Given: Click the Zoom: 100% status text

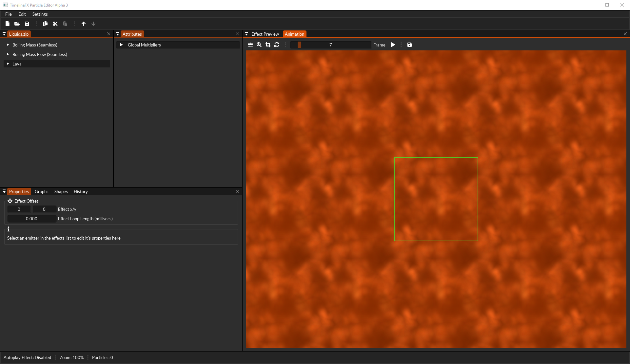Looking at the screenshot, I should tap(71, 357).
